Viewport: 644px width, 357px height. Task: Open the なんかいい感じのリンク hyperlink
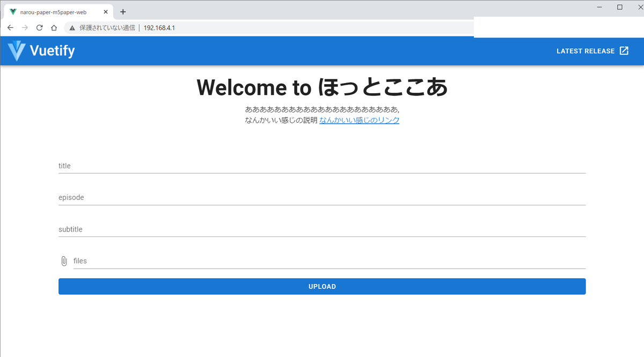[x=359, y=120]
